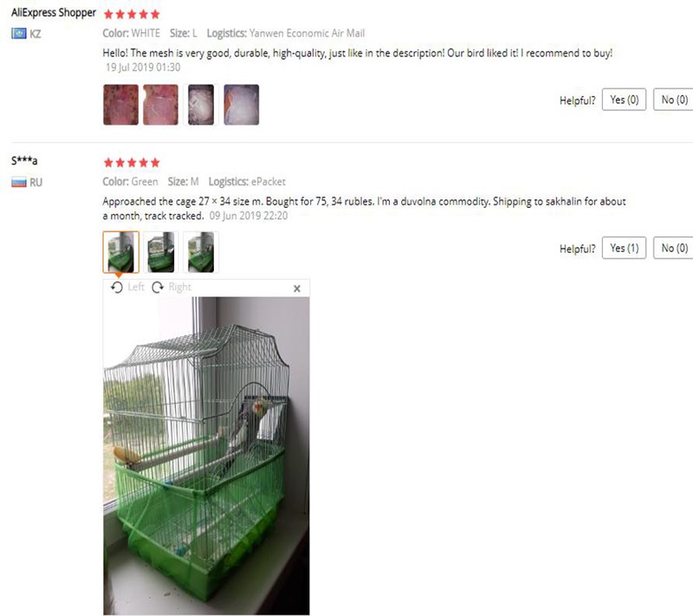Rotate the review photo left
Screen dimensions: 693x616
127,288
